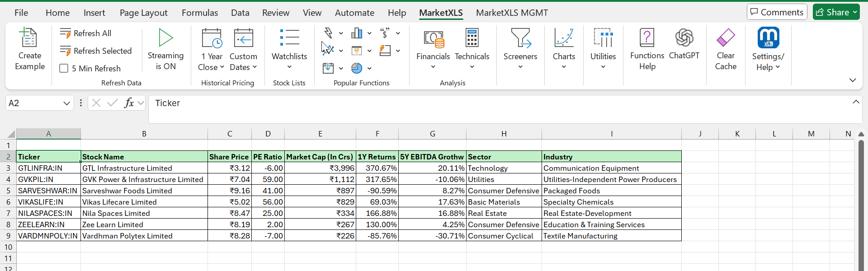Expand the pie chart function dropdown

point(369,68)
